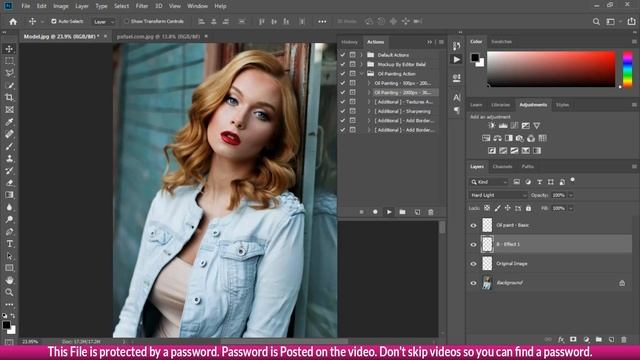Screen dimensions: 640x360
Task: Expand the [Additional] - Sharpening action
Action: tap(369, 111)
